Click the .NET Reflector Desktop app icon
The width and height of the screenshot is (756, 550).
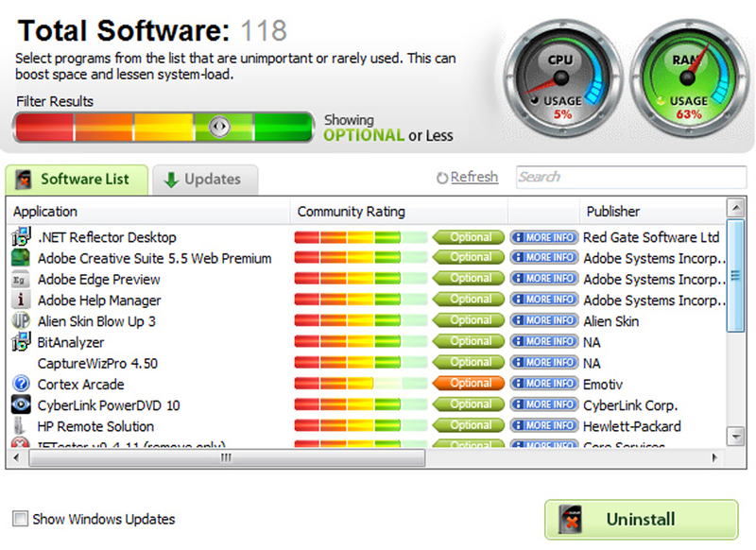coord(21,236)
